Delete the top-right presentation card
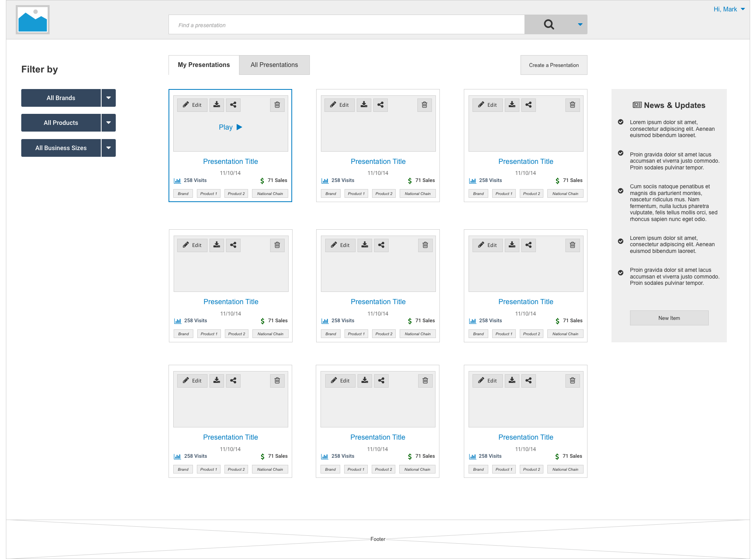The width and height of the screenshot is (756, 559). click(x=573, y=105)
